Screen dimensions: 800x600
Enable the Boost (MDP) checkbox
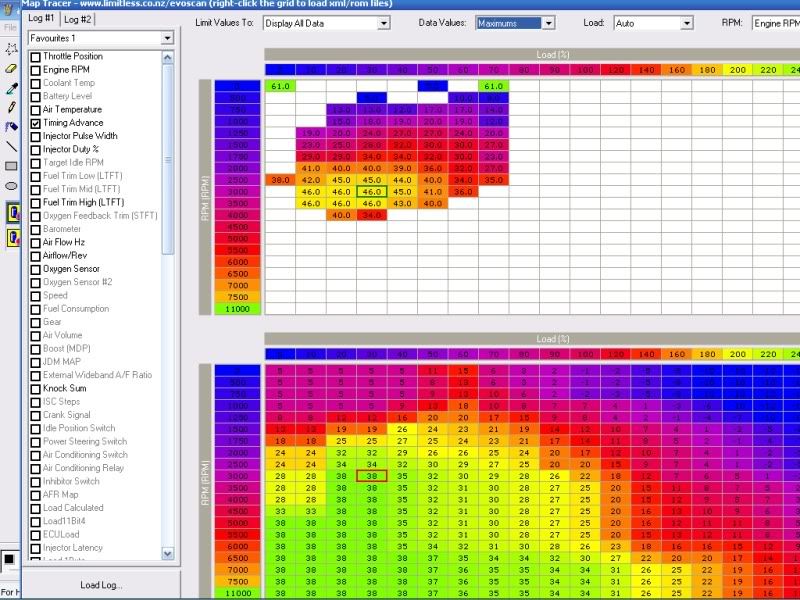pos(35,348)
